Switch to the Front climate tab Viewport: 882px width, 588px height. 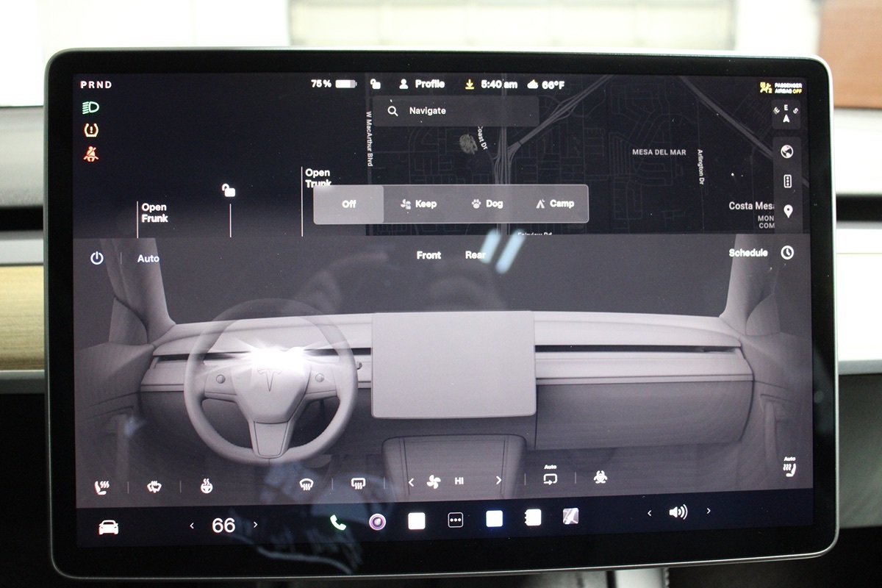(x=429, y=255)
